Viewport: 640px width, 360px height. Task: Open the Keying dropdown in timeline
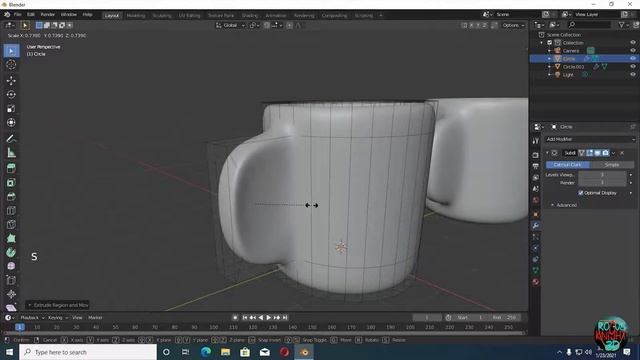click(58, 318)
